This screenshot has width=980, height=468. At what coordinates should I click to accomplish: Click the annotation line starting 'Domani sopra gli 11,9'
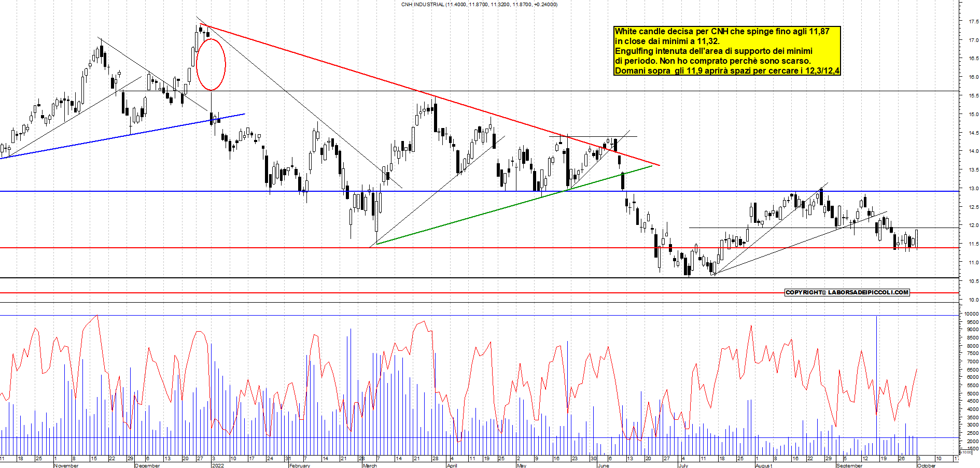click(x=726, y=70)
